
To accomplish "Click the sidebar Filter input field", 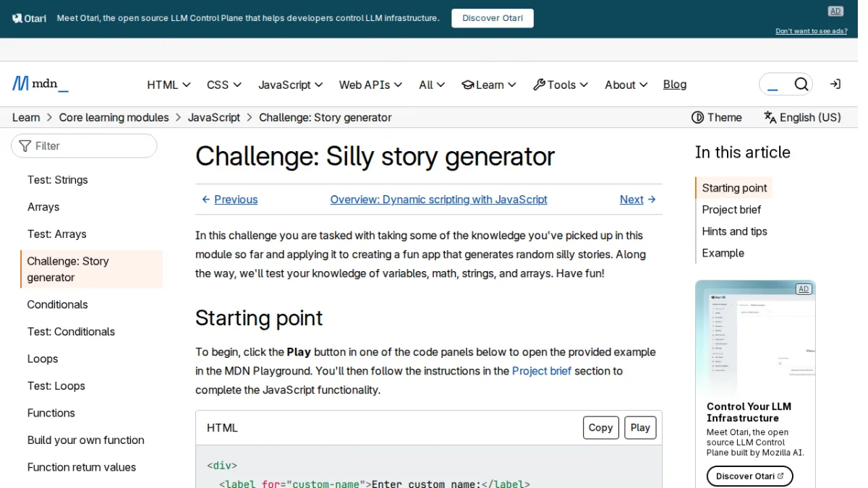I will tap(84, 146).
